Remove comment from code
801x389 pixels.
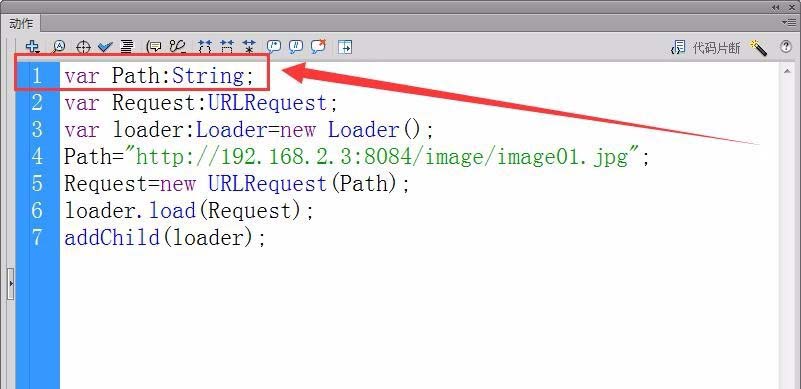click(x=318, y=46)
